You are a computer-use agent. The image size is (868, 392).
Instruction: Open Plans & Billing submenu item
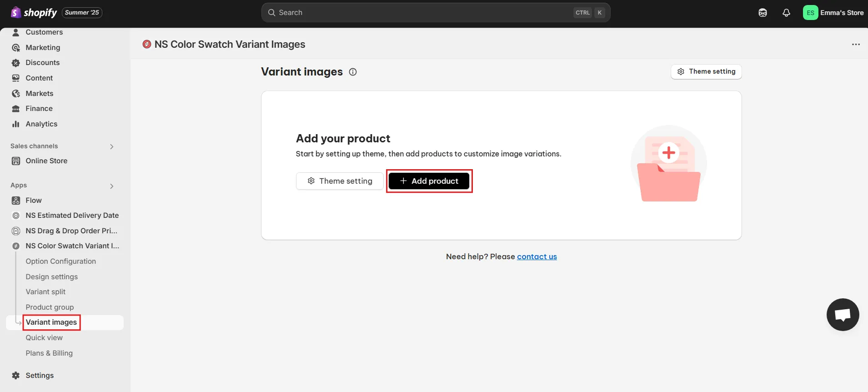[49, 353]
